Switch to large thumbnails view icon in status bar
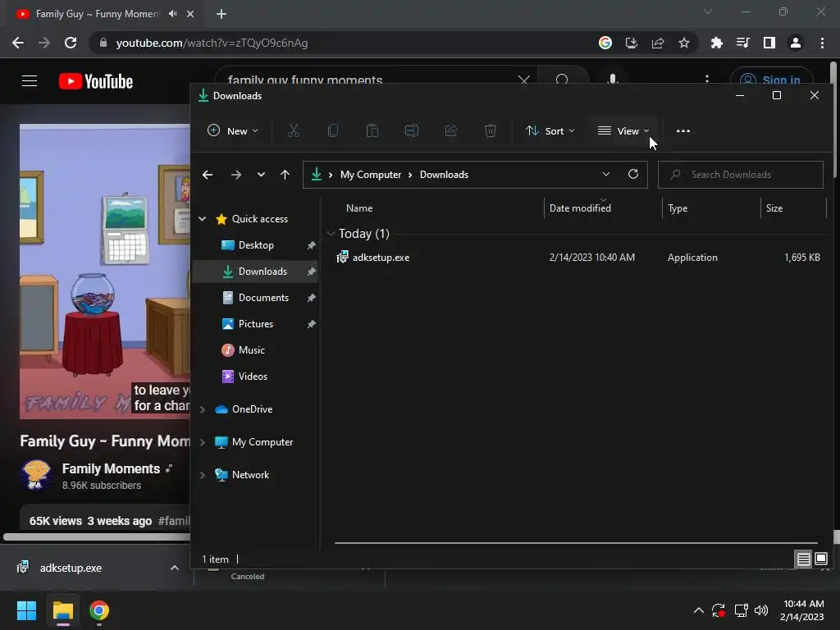 821,559
